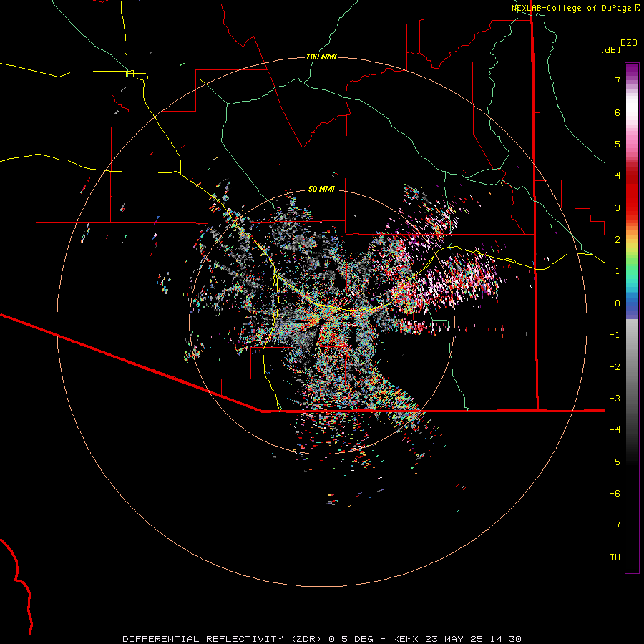
Task: Click the 100 NMI range ring label
Action: tap(321, 57)
